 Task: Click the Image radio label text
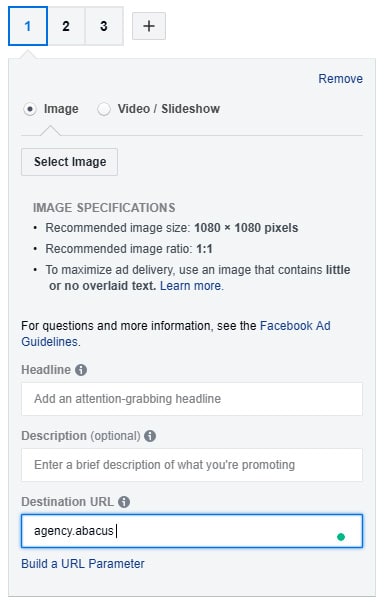coord(61,109)
